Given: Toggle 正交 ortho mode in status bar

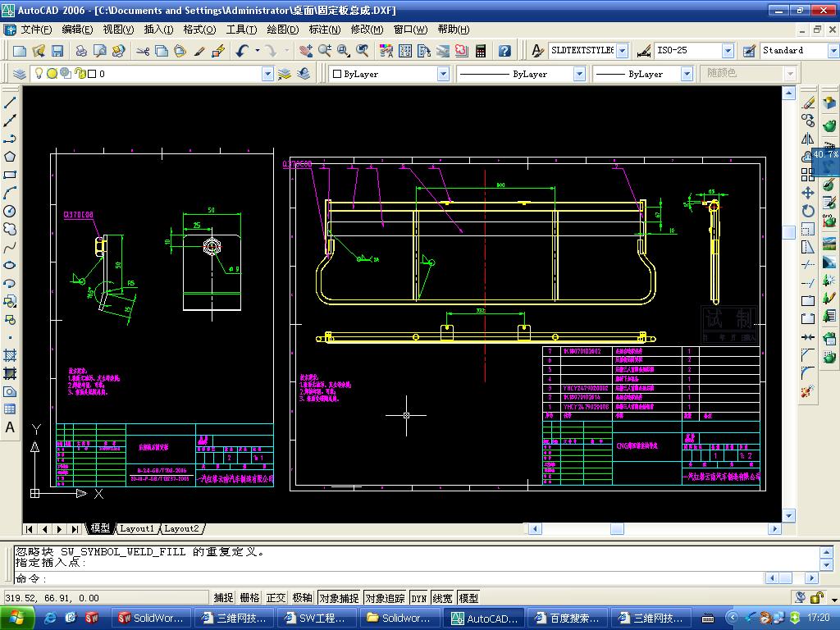Looking at the screenshot, I should pyautogui.click(x=276, y=598).
